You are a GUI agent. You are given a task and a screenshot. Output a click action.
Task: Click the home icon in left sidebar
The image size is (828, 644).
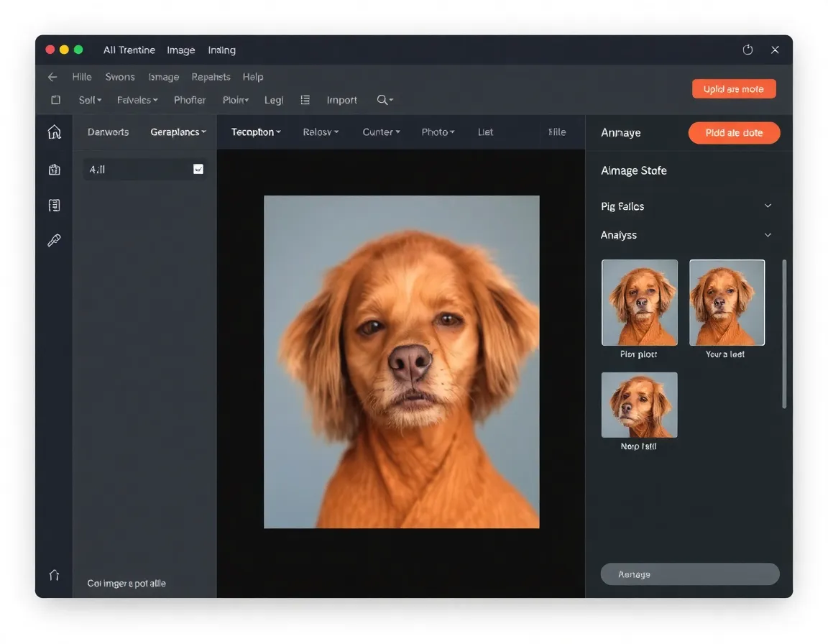(54, 132)
